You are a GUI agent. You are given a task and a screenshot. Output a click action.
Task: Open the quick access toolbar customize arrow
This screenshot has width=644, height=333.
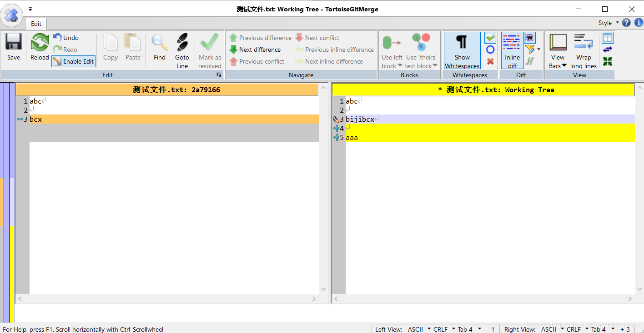coord(30,9)
